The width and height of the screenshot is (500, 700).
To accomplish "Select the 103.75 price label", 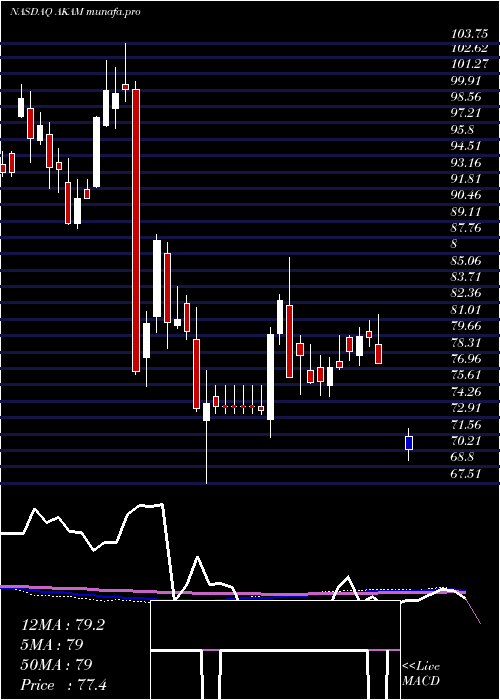I will point(468,32).
